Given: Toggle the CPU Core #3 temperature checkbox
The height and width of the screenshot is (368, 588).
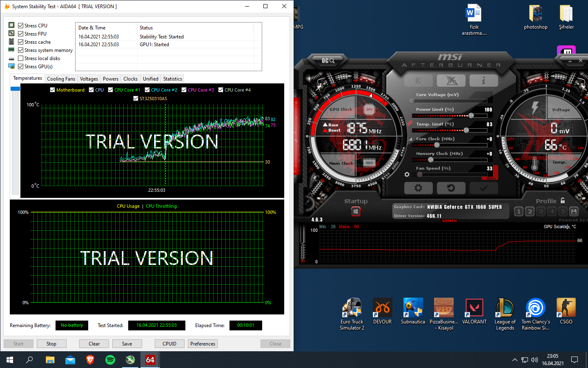Looking at the screenshot, I should coord(184,90).
